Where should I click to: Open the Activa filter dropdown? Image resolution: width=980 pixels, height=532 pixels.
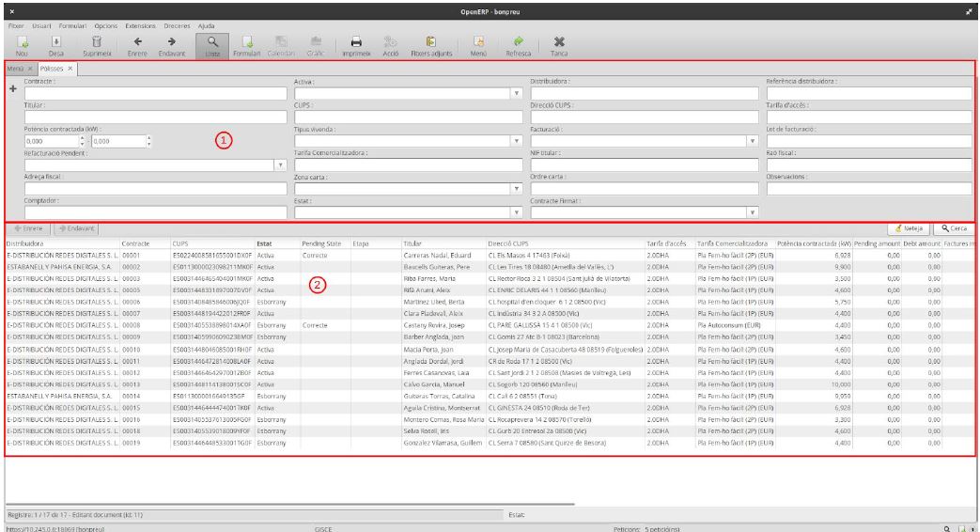pyautogui.click(x=516, y=94)
